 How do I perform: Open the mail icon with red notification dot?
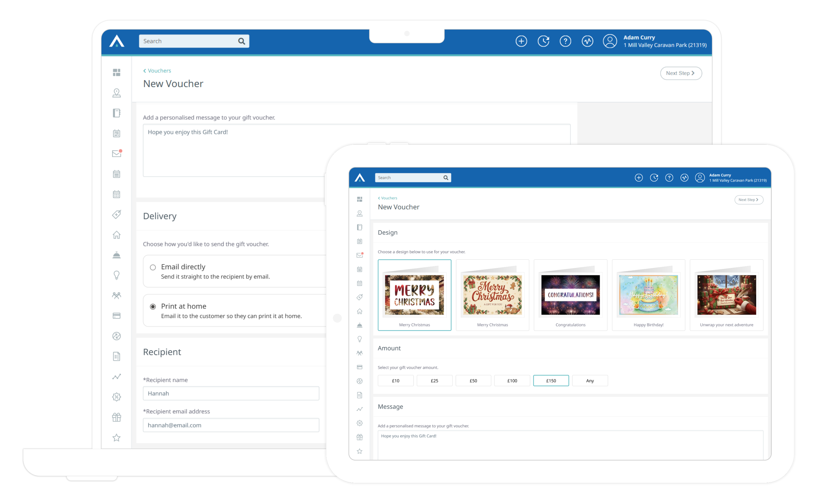click(x=116, y=153)
